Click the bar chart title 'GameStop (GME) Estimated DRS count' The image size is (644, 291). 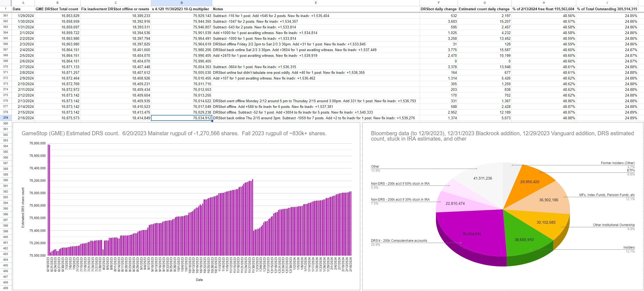tap(174, 133)
